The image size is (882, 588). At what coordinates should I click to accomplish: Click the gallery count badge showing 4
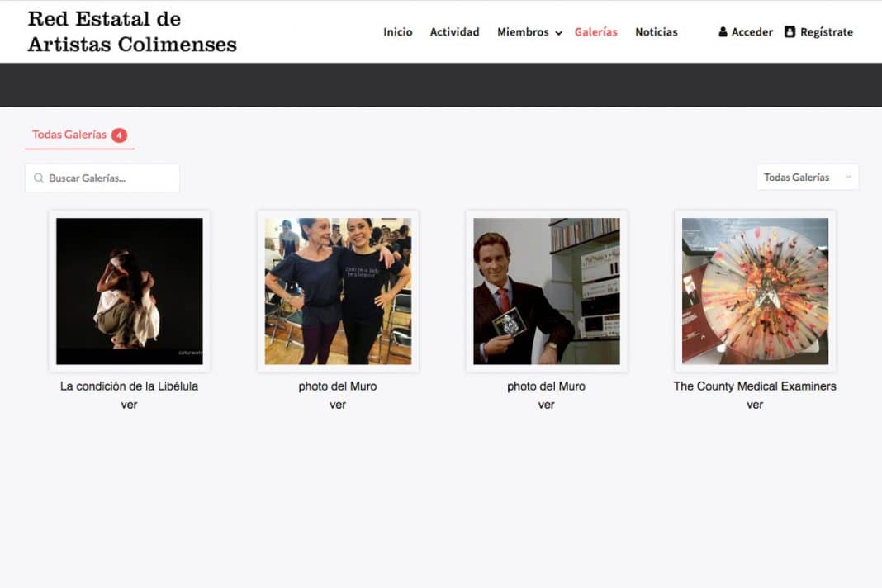pyautogui.click(x=119, y=135)
